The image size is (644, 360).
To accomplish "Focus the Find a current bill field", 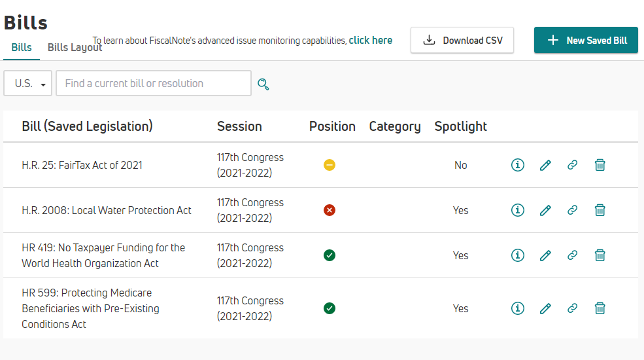I will pos(154,84).
